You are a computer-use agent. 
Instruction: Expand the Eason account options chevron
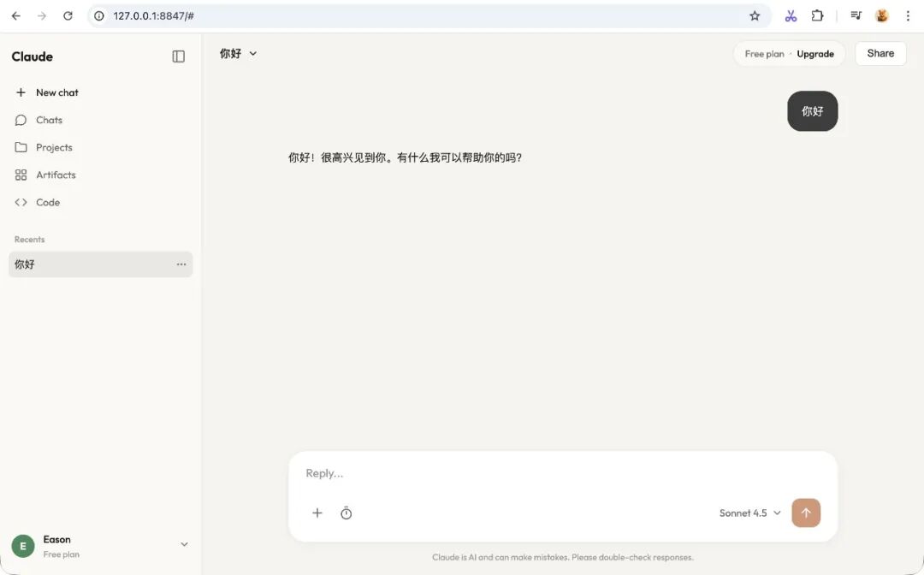point(184,544)
